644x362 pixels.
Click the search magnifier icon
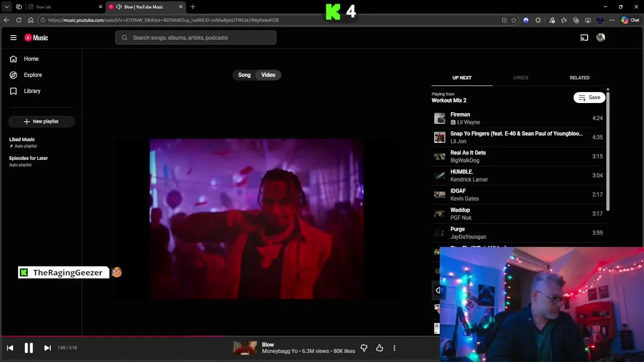click(x=124, y=38)
